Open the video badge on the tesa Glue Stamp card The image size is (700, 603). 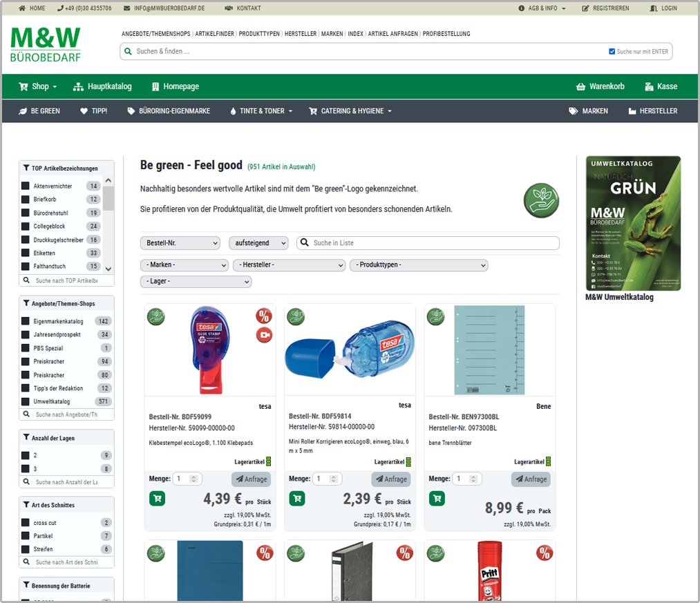coord(264,335)
